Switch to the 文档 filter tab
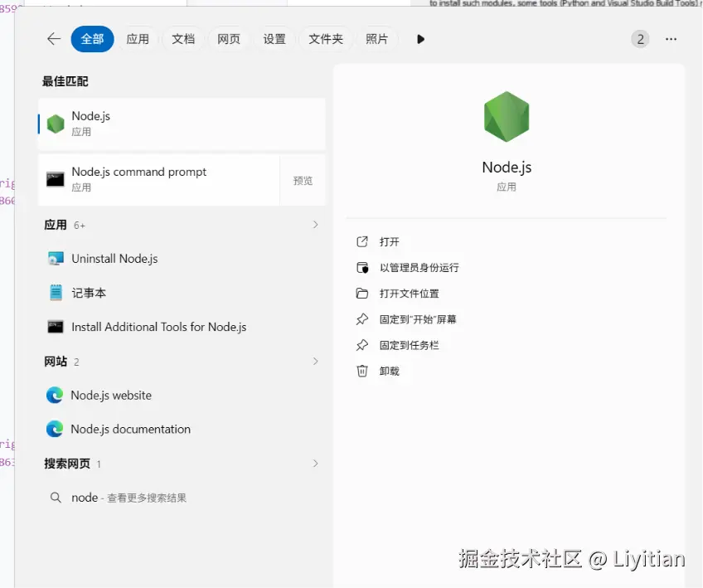703x588 pixels. pos(183,39)
